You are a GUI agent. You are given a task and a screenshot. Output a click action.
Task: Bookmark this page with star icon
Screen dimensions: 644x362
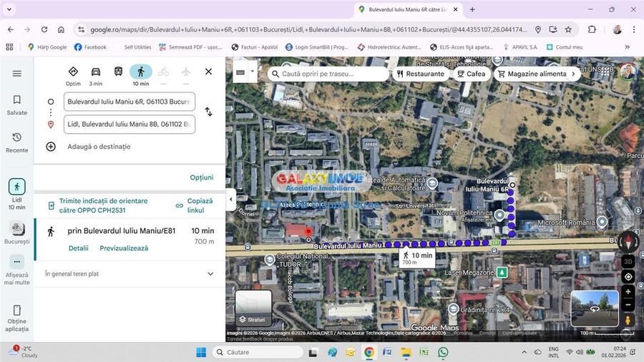pos(568,29)
